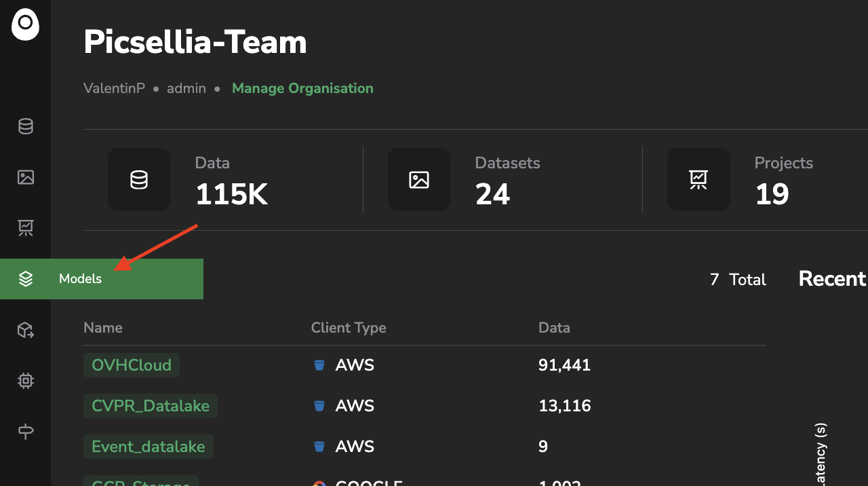Open the CVPR_Datalake entry
The width and height of the screenshot is (868, 486).
coord(151,406)
